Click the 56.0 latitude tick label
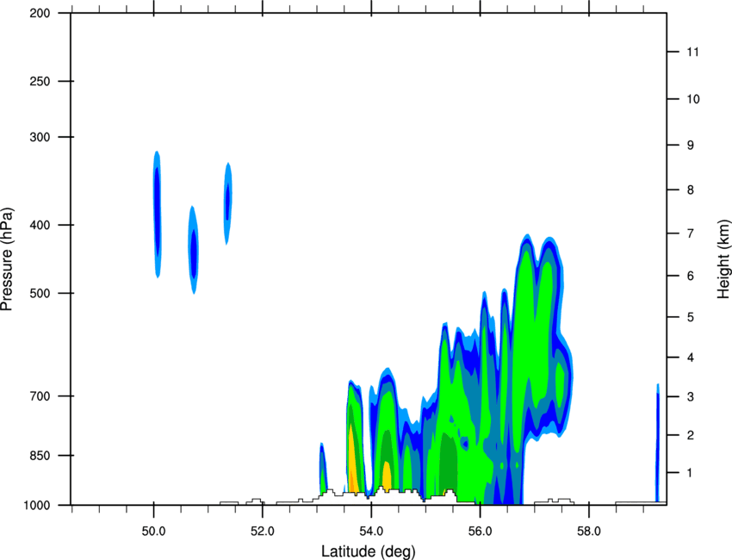 [x=480, y=532]
